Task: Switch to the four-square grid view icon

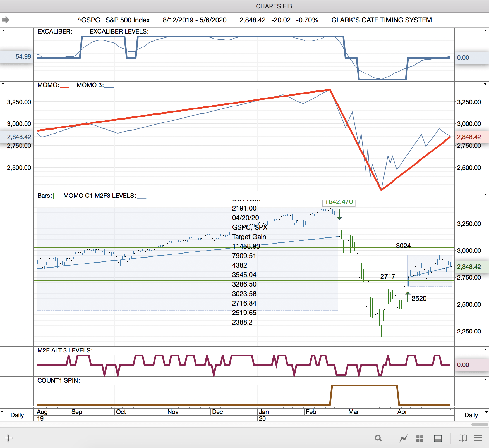Action: coord(420,438)
